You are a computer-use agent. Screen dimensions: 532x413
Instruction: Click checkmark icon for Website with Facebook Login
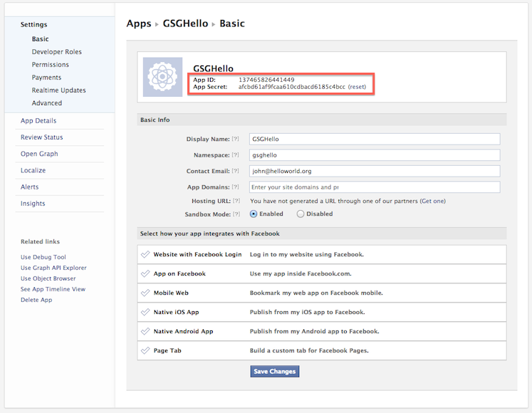145,254
